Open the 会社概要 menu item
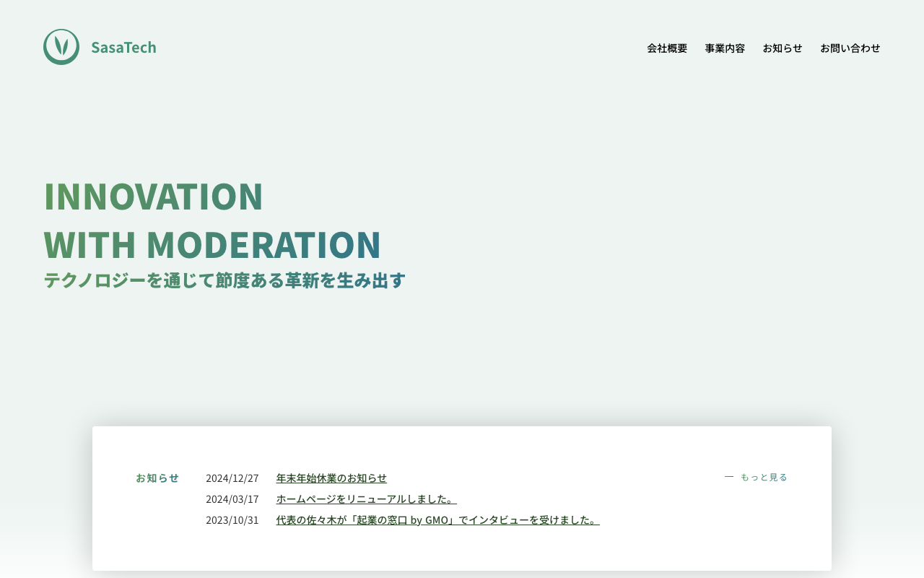The height and width of the screenshot is (578, 924). click(x=667, y=48)
